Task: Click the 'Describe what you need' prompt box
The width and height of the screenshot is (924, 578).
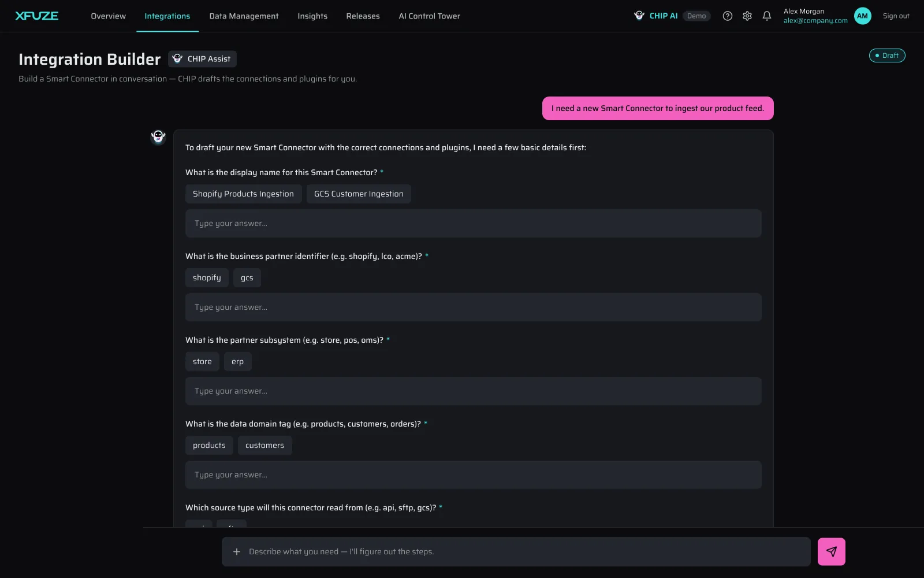Action: [x=516, y=551]
